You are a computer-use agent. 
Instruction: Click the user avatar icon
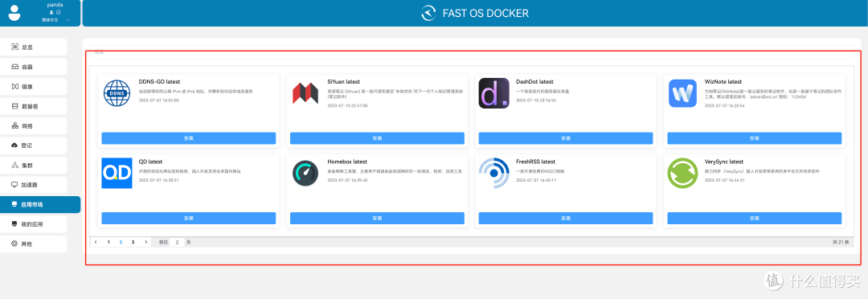14,13
